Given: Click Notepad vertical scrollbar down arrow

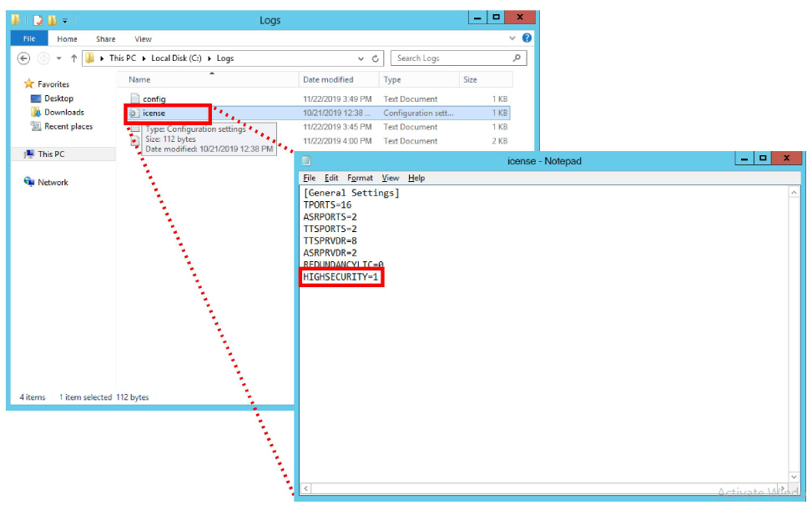Looking at the screenshot, I should point(794,477).
